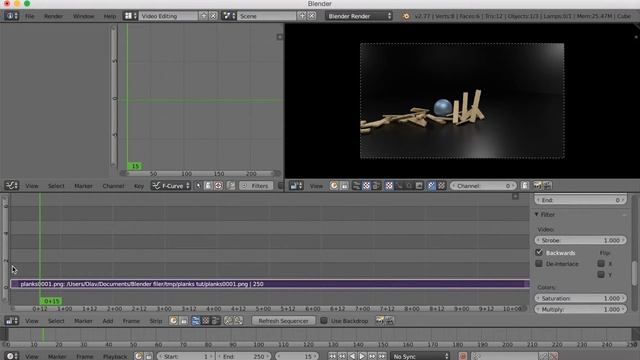
Task: Delete the Video Editing layout with X icon
Action: click(213, 16)
